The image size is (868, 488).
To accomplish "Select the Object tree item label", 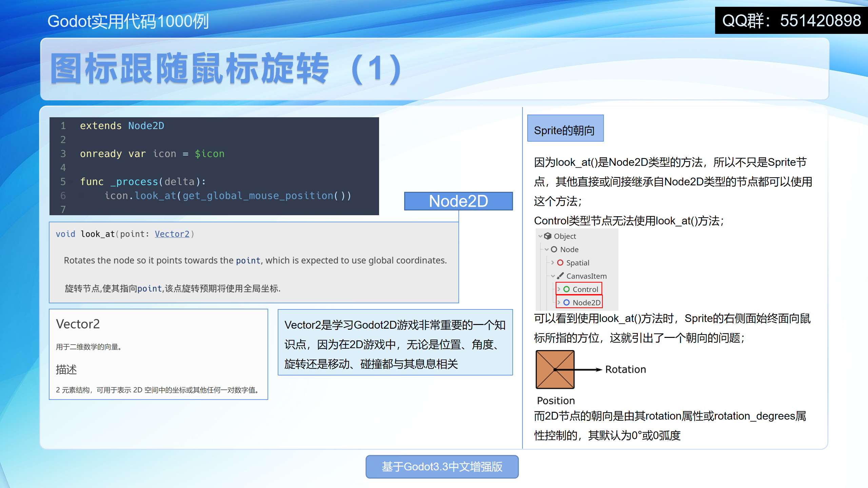I will [x=565, y=236].
